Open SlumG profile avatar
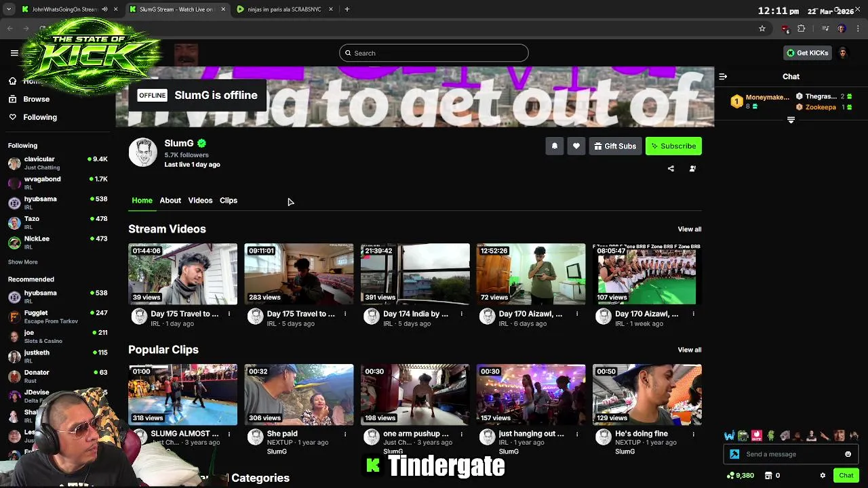Image resolution: width=868 pixels, height=488 pixels. (x=143, y=152)
